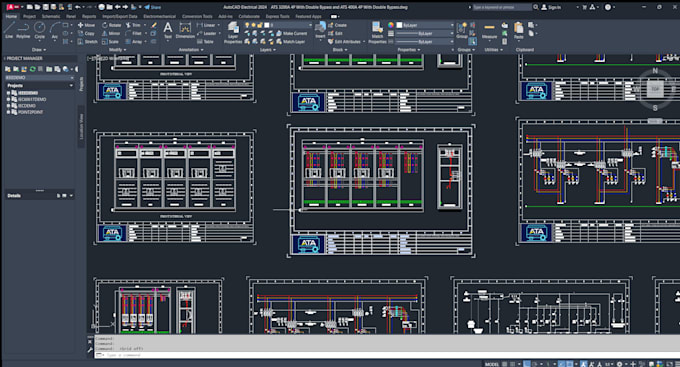Screen dimensions: 680x367
Task: Click Sign In
Action: (x=551, y=7)
